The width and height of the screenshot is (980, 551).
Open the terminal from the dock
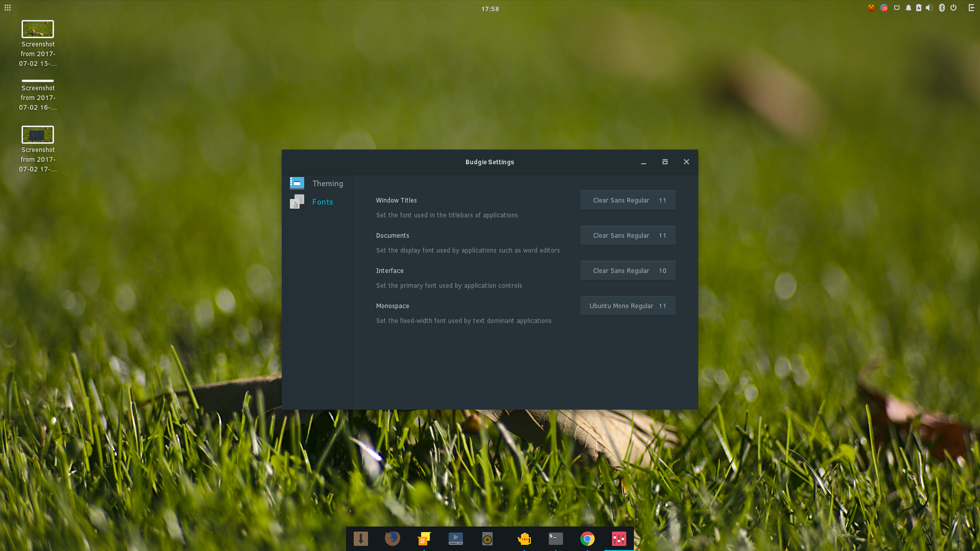click(x=556, y=538)
